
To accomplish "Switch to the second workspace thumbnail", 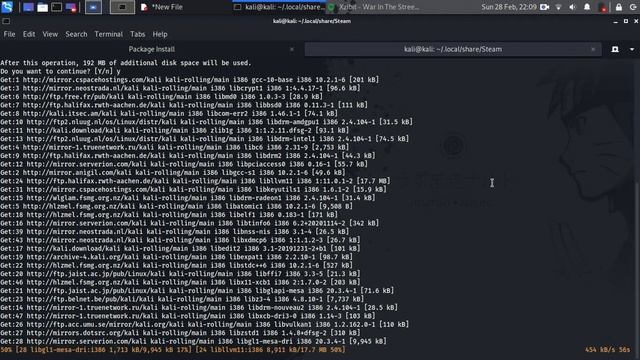I will pos(122,7).
